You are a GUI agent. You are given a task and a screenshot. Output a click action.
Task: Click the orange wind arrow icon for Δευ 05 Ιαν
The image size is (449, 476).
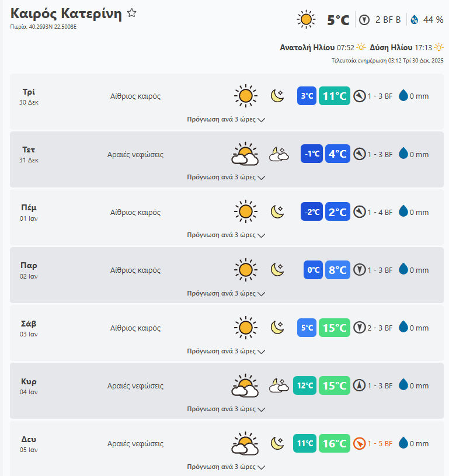359,443
